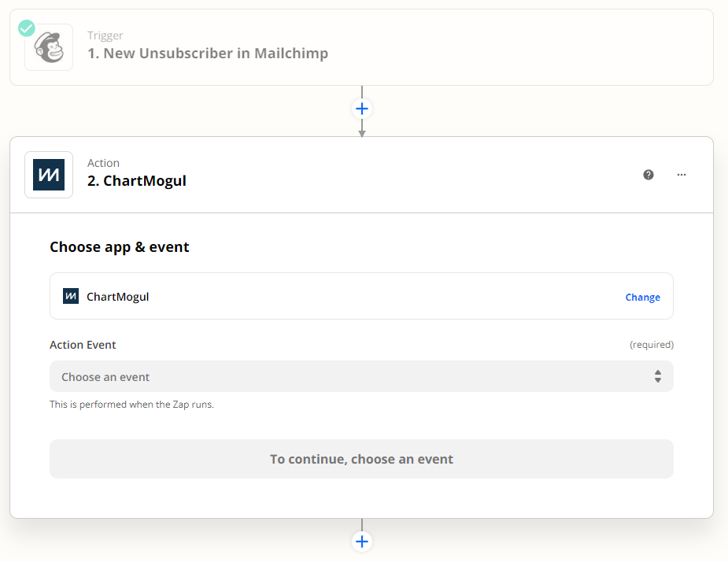The width and height of the screenshot is (728, 562).
Task: Add a new step below ChartMogul action
Action: (x=362, y=542)
